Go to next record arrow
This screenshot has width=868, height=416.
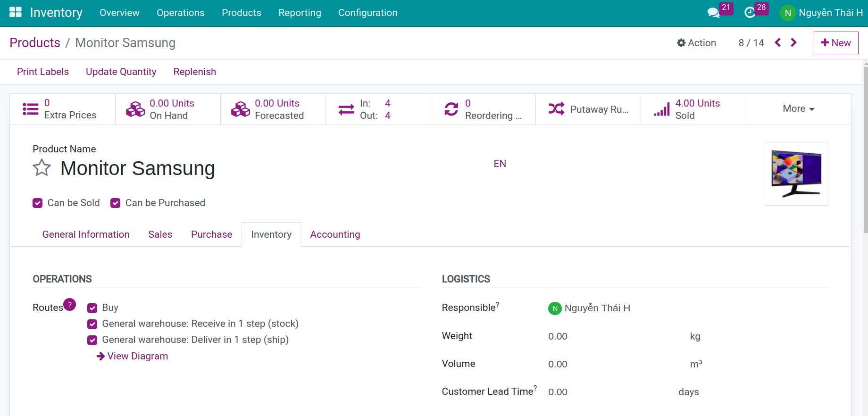point(793,42)
